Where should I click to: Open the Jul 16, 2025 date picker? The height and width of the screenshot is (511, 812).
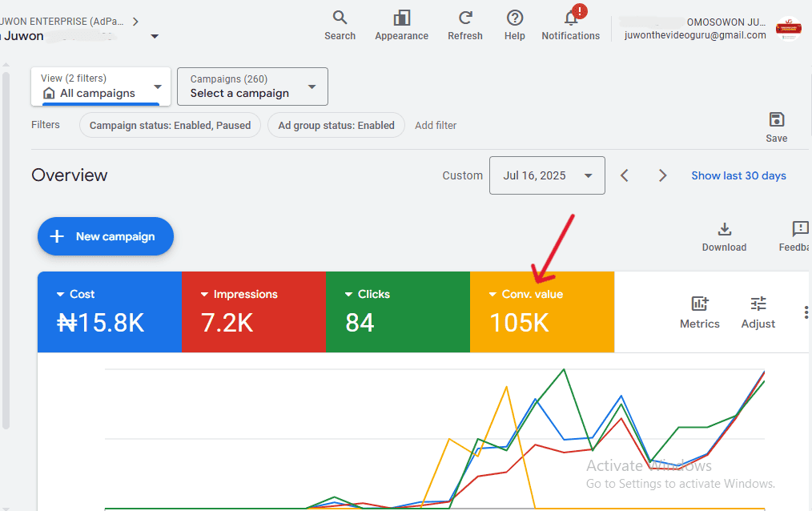[547, 175]
